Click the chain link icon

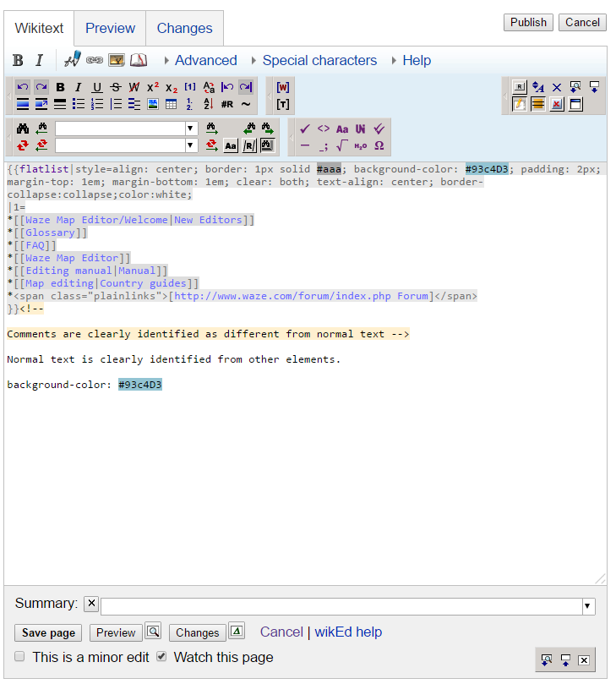tap(95, 60)
